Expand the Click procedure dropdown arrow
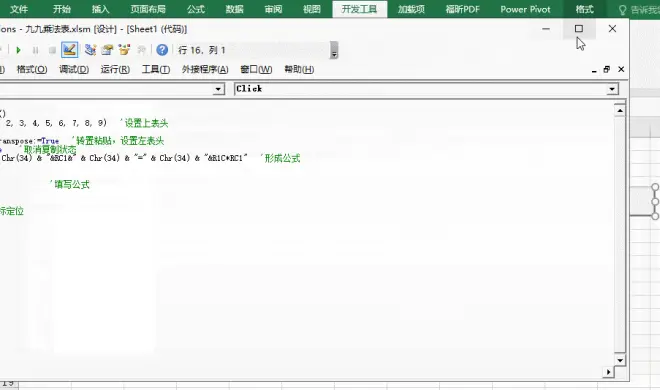Image resolution: width=660 pixels, height=390 pixels. pos(612,89)
